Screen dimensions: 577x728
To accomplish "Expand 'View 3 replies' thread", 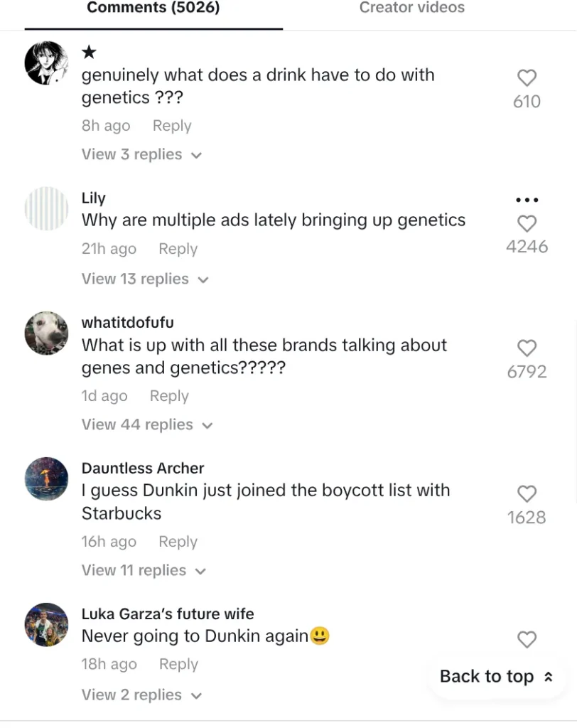I will [x=141, y=155].
